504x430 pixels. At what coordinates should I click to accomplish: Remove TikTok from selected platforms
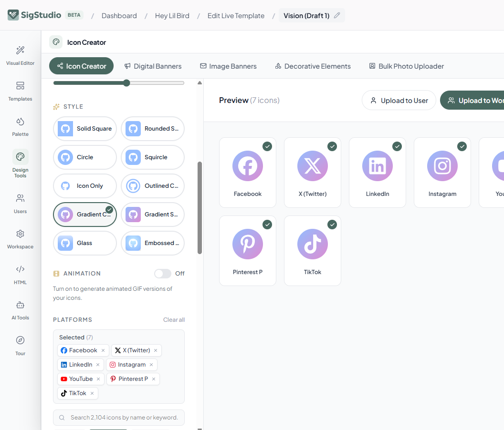pyautogui.click(x=92, y=393)
